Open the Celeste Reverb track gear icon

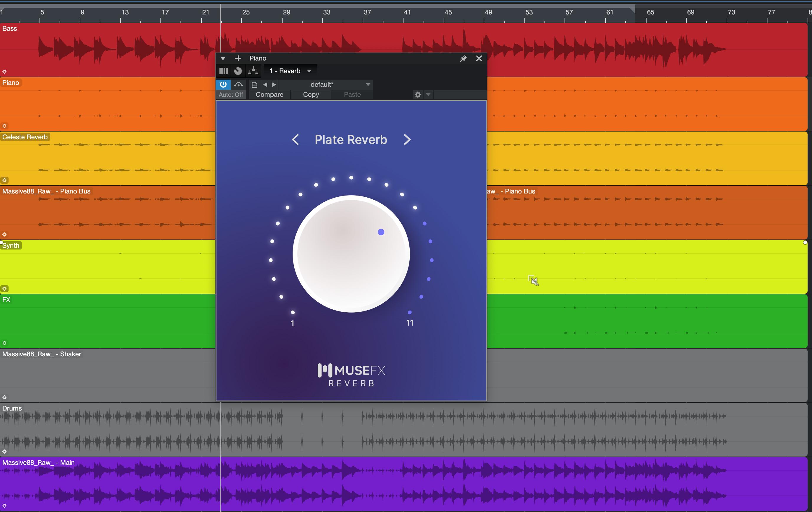coord(4,180)
